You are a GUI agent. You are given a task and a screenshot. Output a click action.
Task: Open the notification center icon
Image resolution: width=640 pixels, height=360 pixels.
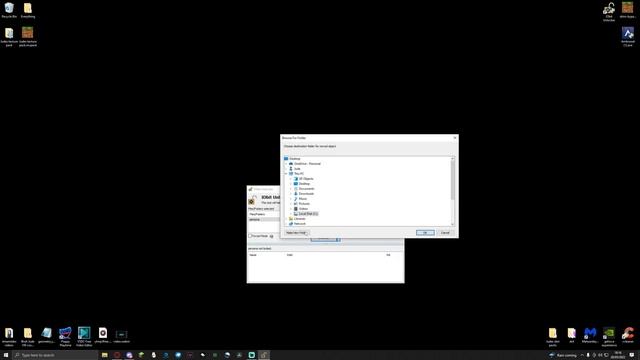click(632, 355)
